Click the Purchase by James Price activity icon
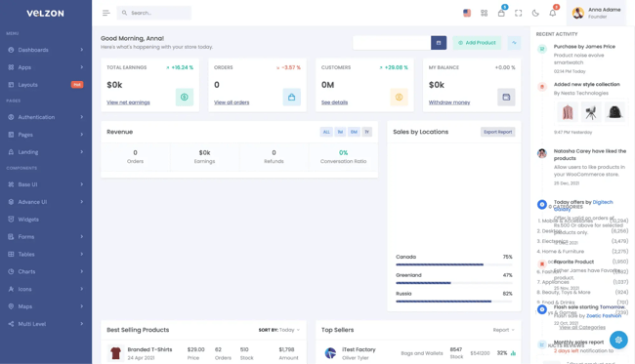Image resolution: width=635 pixels, height=364 pixels. pos(542,49)
